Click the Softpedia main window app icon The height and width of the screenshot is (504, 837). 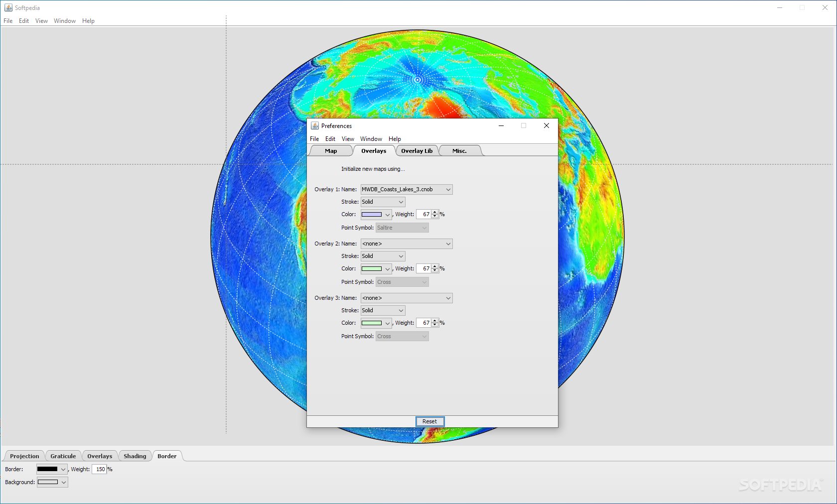(x=8, y=7)
